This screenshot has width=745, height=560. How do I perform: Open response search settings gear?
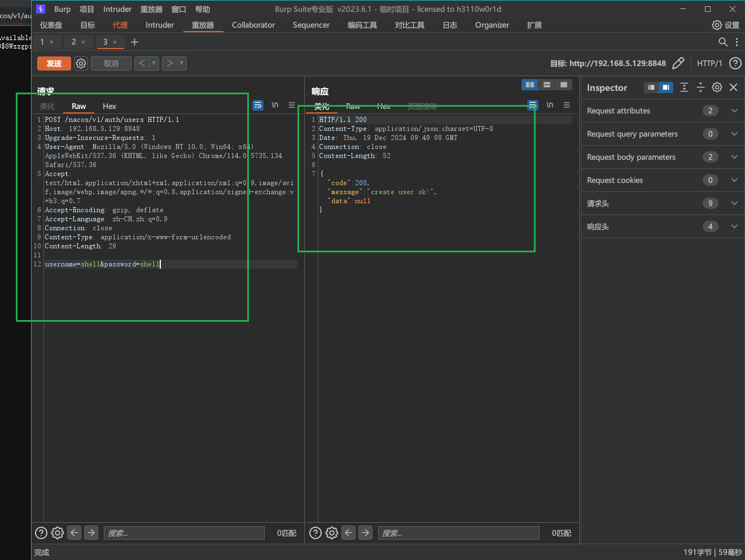332,533
